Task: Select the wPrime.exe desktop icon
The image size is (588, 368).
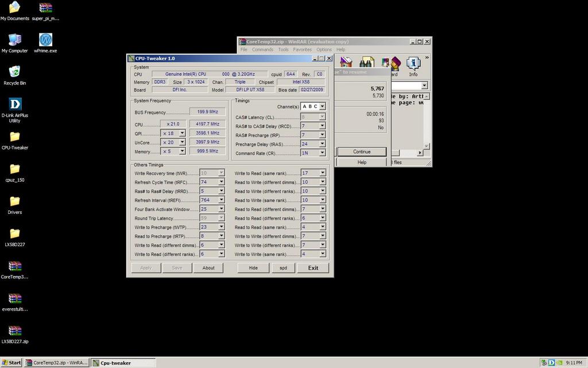Action: pyautogui.click(x=45, y=43)
